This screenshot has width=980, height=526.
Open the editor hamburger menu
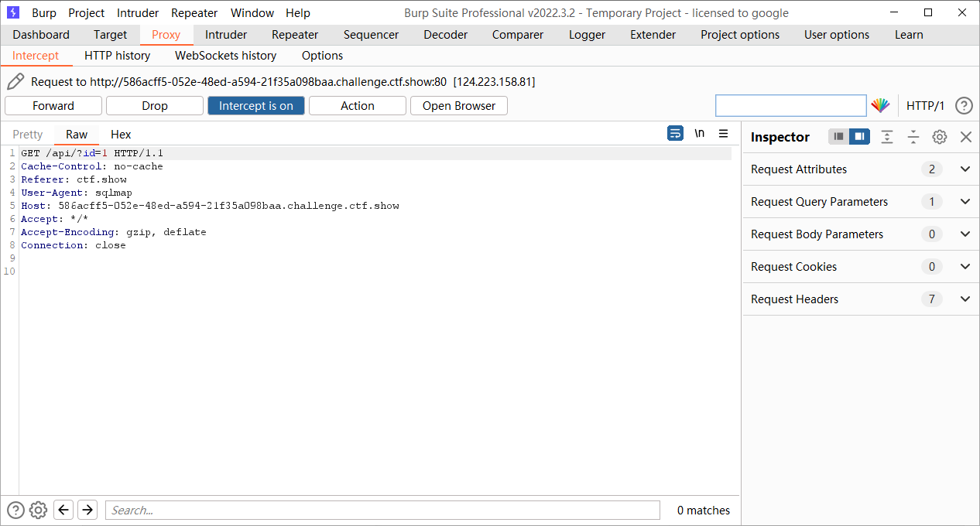pyautogui.click(x=723, y=134)
